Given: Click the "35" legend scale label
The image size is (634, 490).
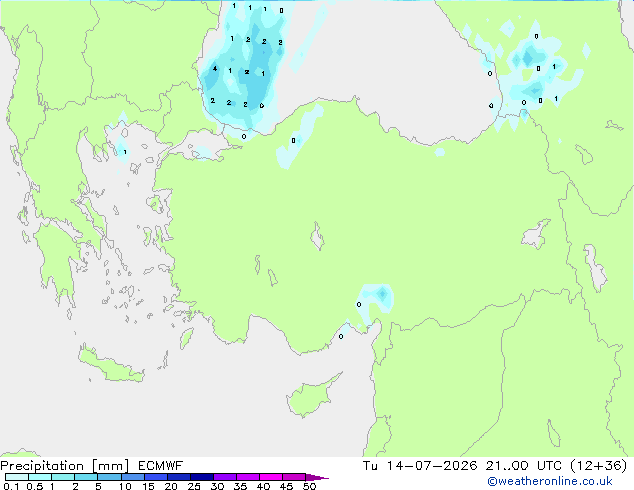Looking at the screenshot, I should pyautogui.click(x=240, y=486).
